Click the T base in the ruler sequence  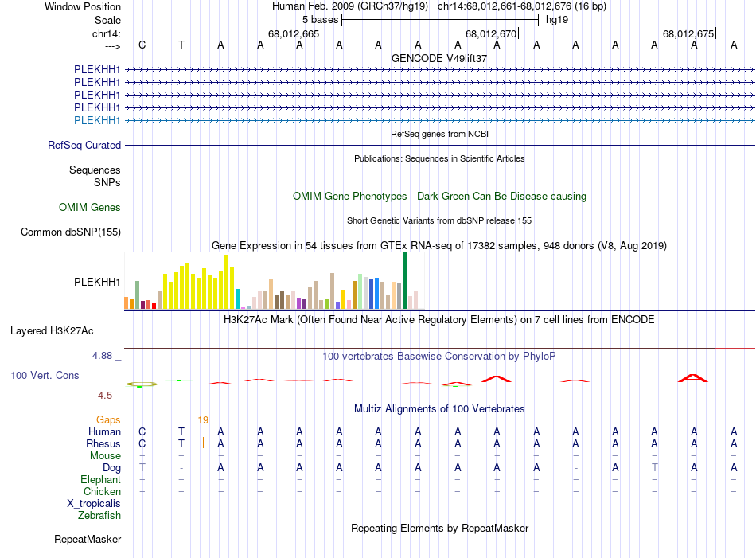point(181,45)
